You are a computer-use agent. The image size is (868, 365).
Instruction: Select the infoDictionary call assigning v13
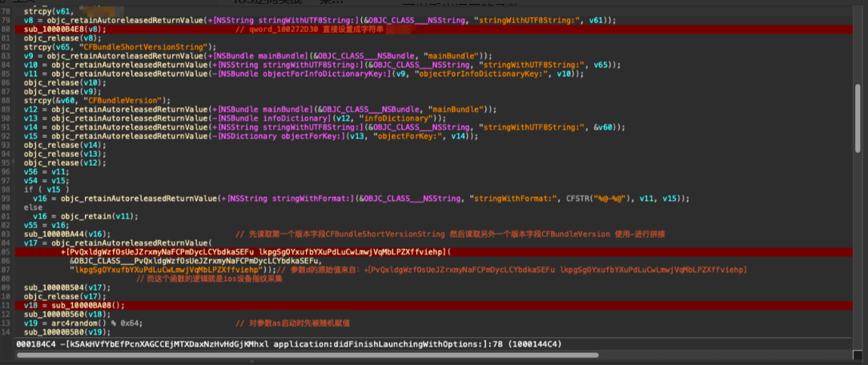click(235, 118)
